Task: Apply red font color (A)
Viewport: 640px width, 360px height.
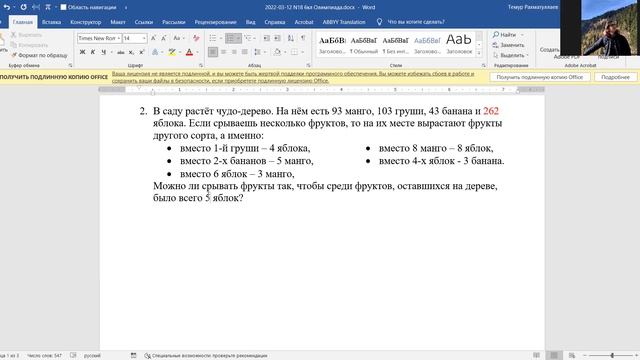Action: [189, 52]
